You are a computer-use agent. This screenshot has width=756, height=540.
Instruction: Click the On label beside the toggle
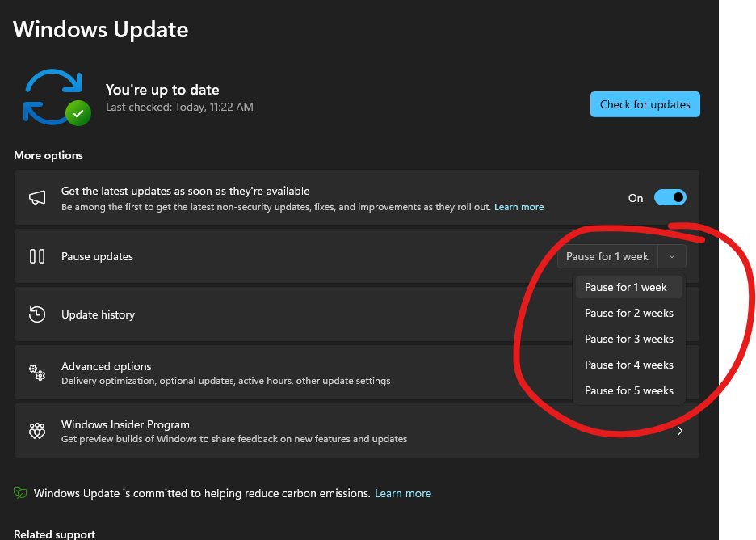pos(636,198)
